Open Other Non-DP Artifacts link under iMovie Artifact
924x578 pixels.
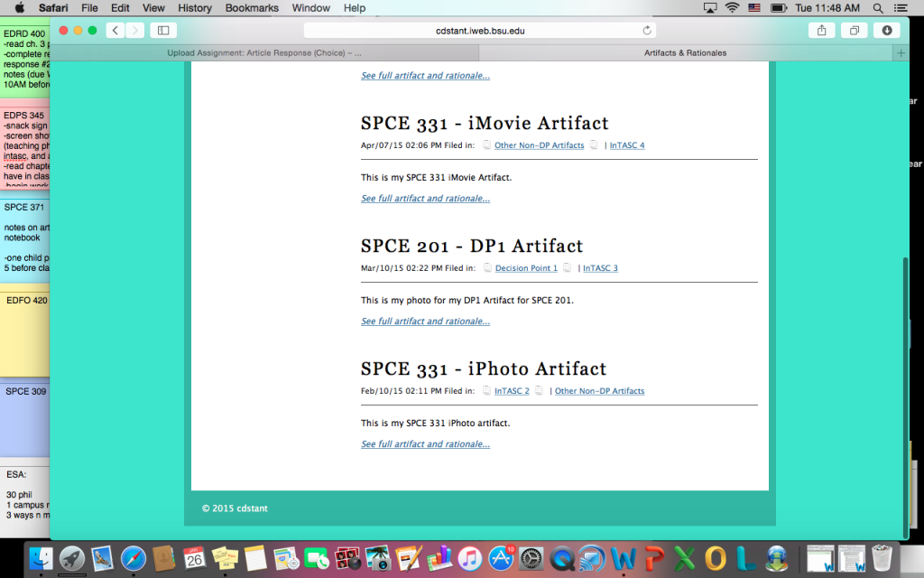(539, 145)
